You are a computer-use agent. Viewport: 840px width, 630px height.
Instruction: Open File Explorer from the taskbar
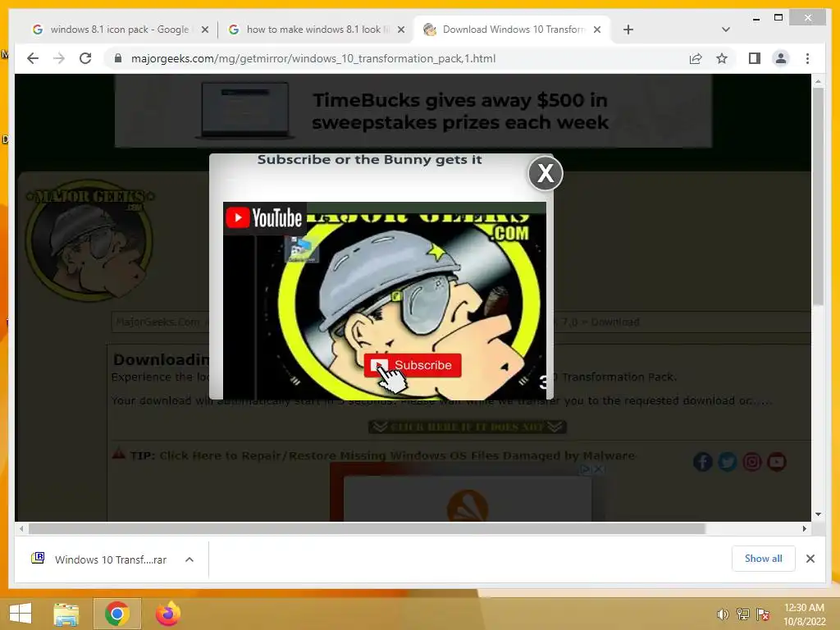[x=66, y=614]
